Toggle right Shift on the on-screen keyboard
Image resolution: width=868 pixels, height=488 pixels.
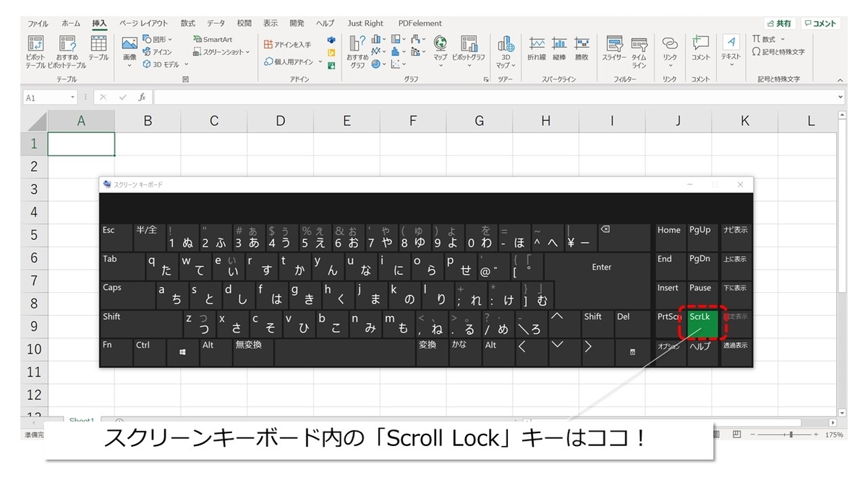597,324
